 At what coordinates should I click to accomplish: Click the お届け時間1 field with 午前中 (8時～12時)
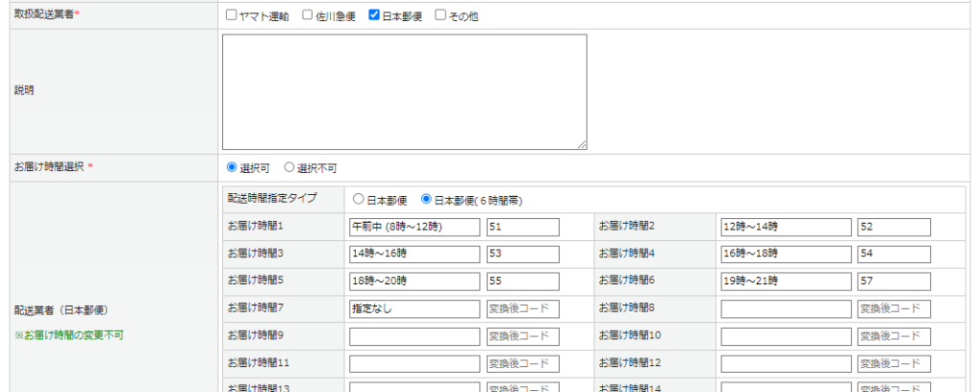[414, 227]
